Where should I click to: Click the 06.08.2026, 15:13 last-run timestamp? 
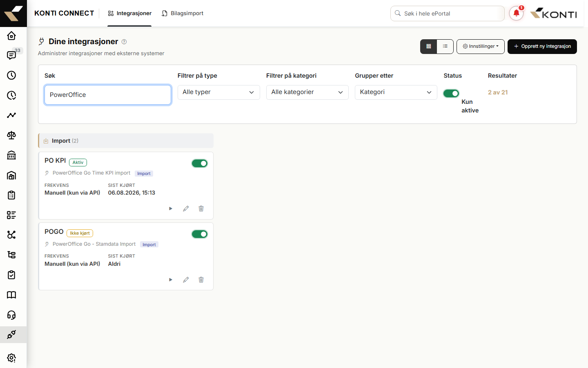coord(131,193)
